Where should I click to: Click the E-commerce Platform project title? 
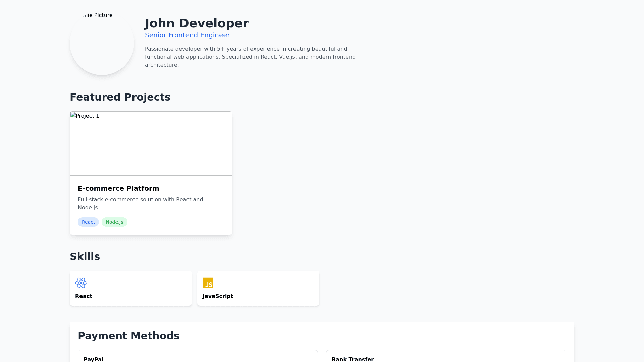pos(118,188)
